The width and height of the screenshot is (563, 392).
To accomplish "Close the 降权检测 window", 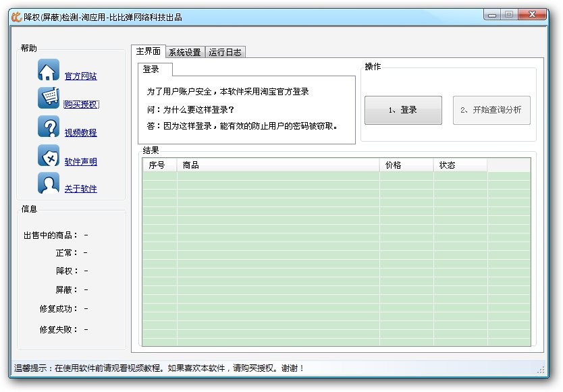I will pyautogui.click(x=532, y=15).
